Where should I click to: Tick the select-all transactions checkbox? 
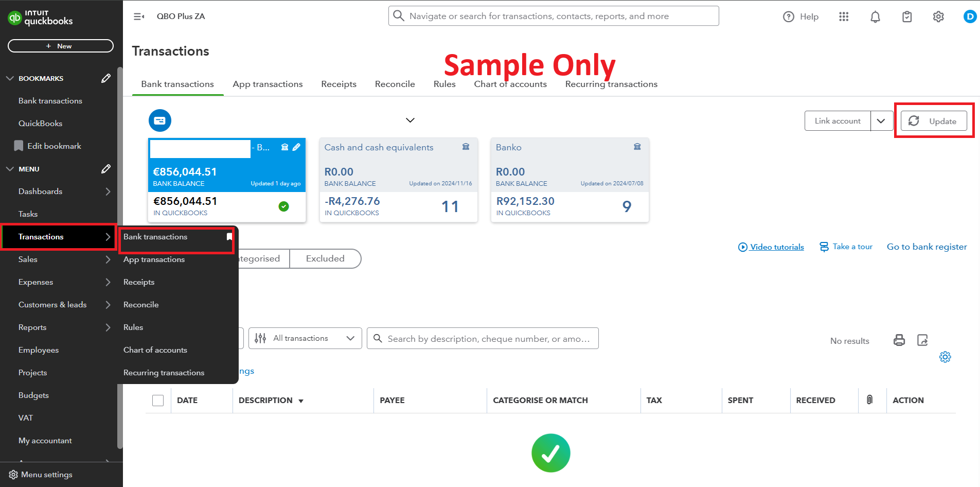(x=158, y=401)
